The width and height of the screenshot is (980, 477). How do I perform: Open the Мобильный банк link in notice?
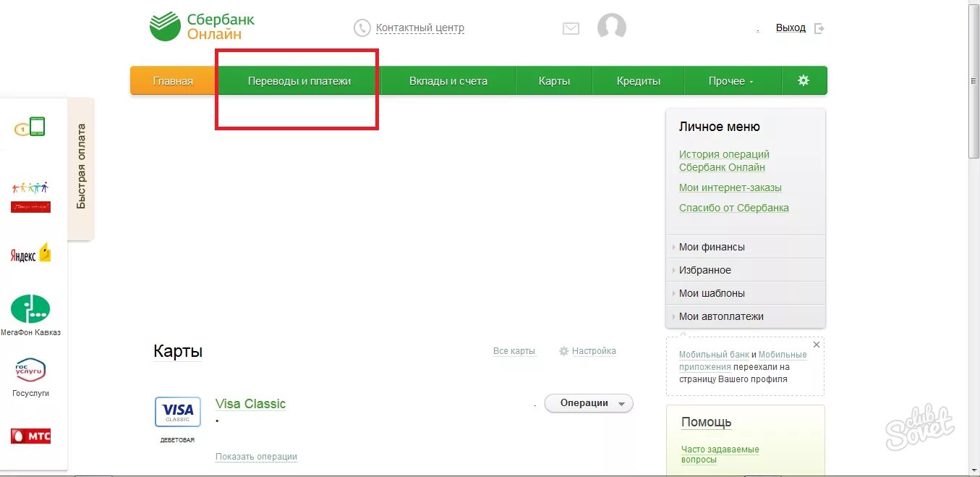pos(714,355)
